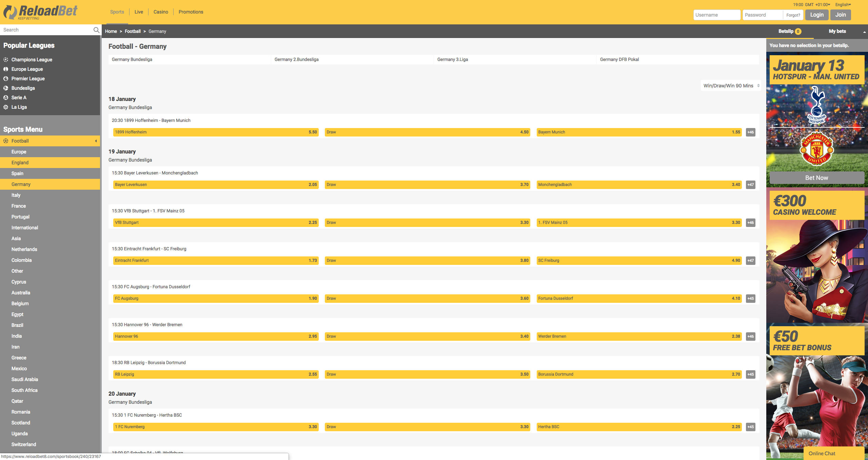The height and width of the screenshot is (460, 868).
Task: Bet on 1899 Hoffenheim at 5.50
Action: click(216, 132)
